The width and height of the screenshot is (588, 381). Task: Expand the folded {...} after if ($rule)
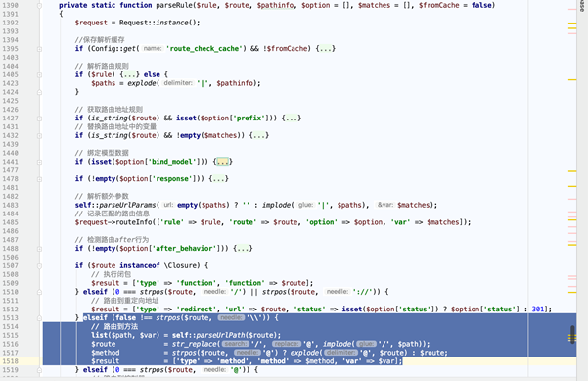click(130, 74)
